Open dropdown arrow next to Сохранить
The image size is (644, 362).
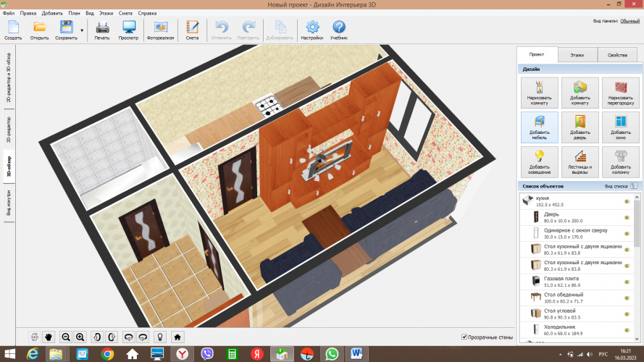tap(82, 30)
